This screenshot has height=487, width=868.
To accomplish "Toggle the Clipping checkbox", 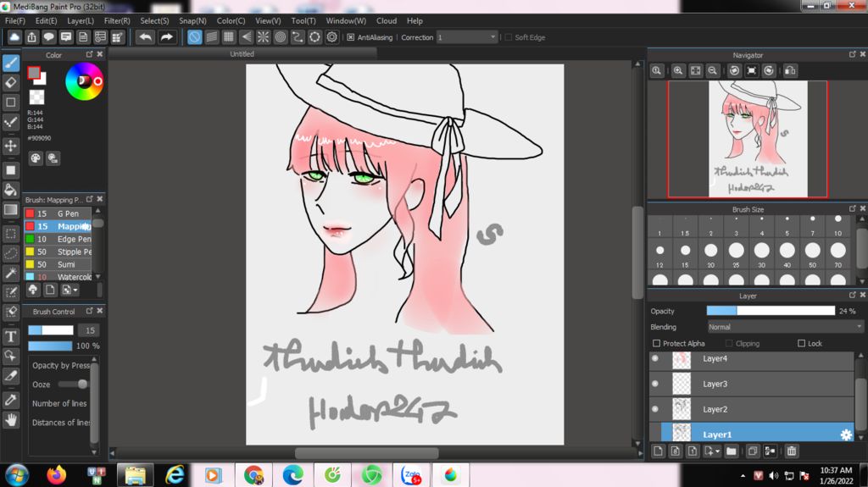I will point(729,343).
